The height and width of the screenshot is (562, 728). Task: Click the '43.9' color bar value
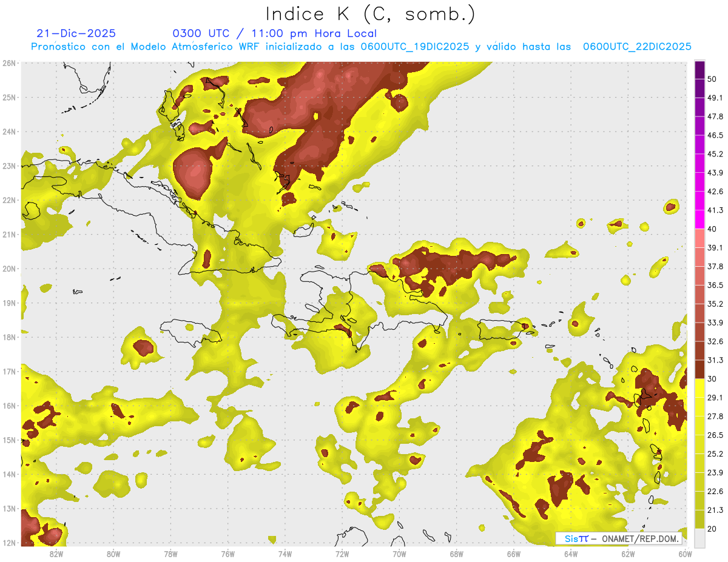715,173
